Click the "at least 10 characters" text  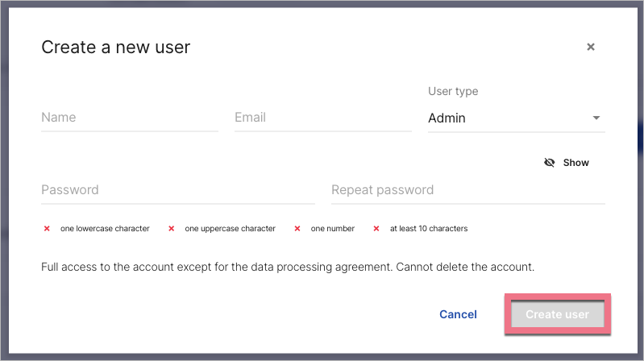point(429,229)
